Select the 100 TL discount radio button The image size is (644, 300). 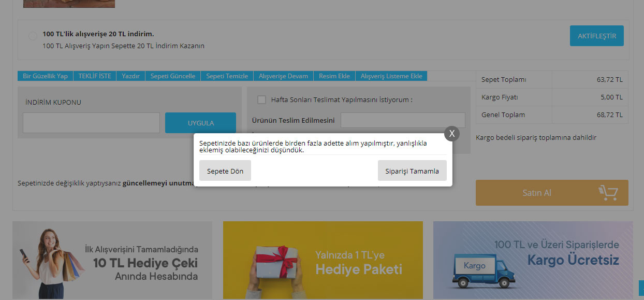tap(33, 36)
